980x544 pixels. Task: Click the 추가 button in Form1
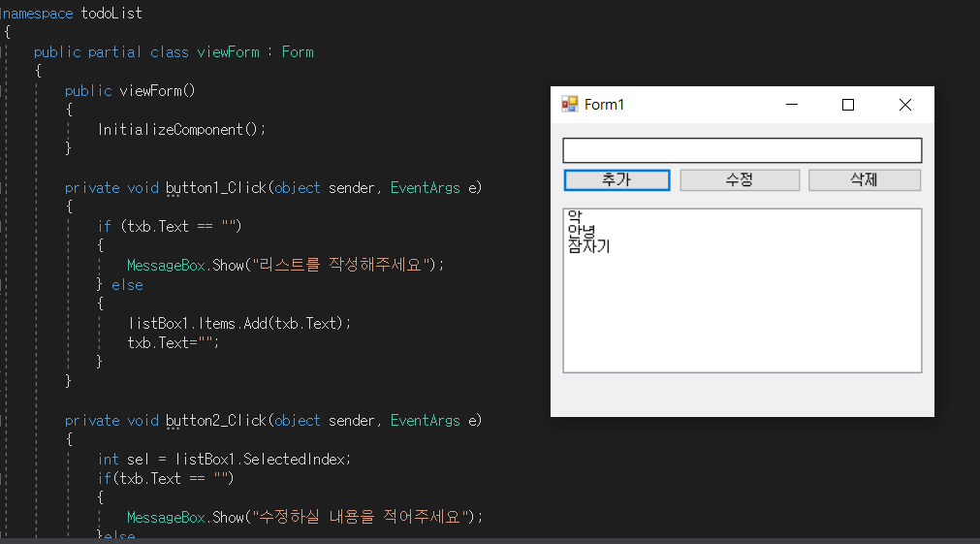click(616, 180)
